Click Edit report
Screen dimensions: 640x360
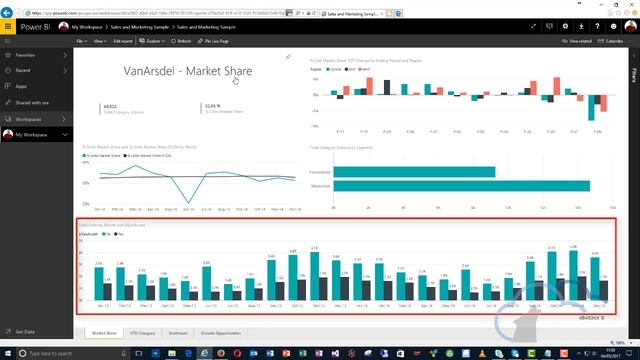coord(122,41)
